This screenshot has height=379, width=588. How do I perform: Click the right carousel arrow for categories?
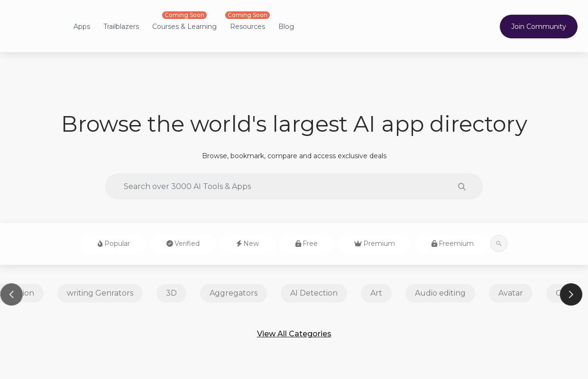[x=571, y=294]
